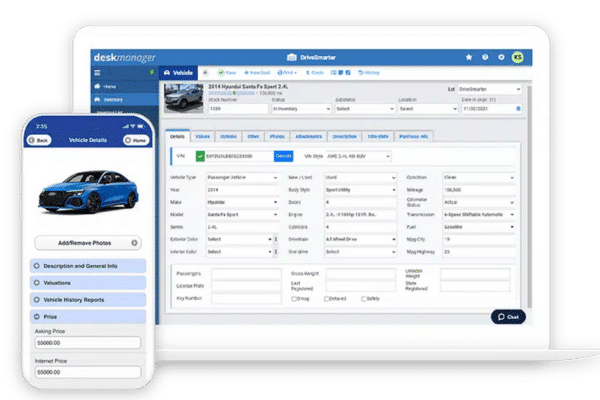This screenshot has width=600, height=400.
Task: Click the vertical scrollbar on the right
Action: [530, 196]
